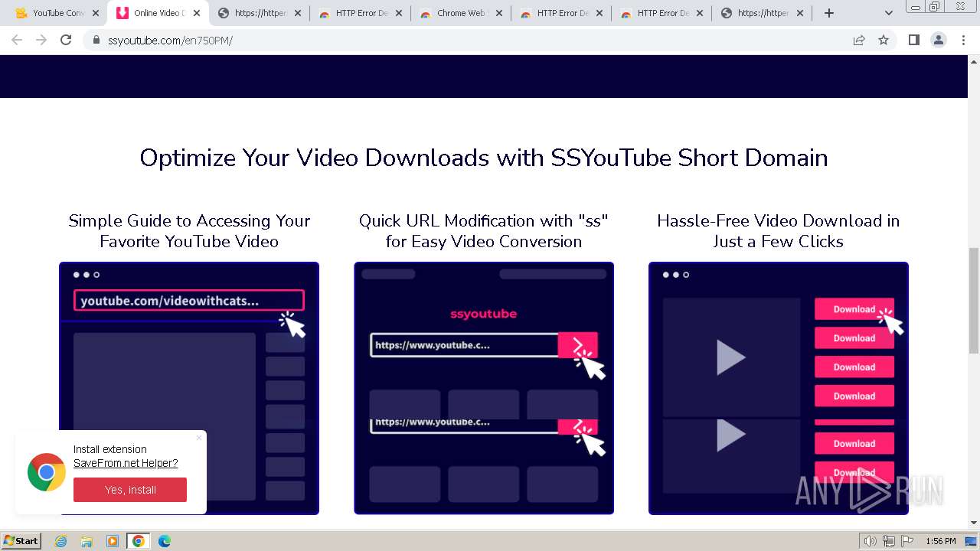The image size is (980, 551).
Task: Reload the current page
Action: (x=66, y=40)
